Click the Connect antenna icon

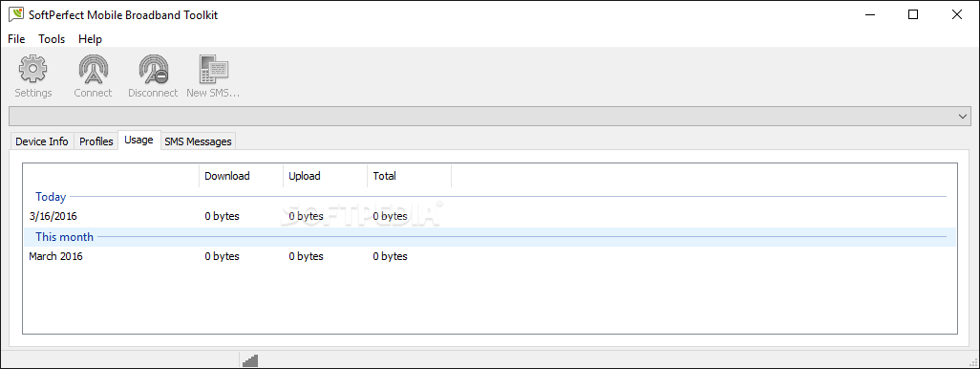tap(93, 69)
